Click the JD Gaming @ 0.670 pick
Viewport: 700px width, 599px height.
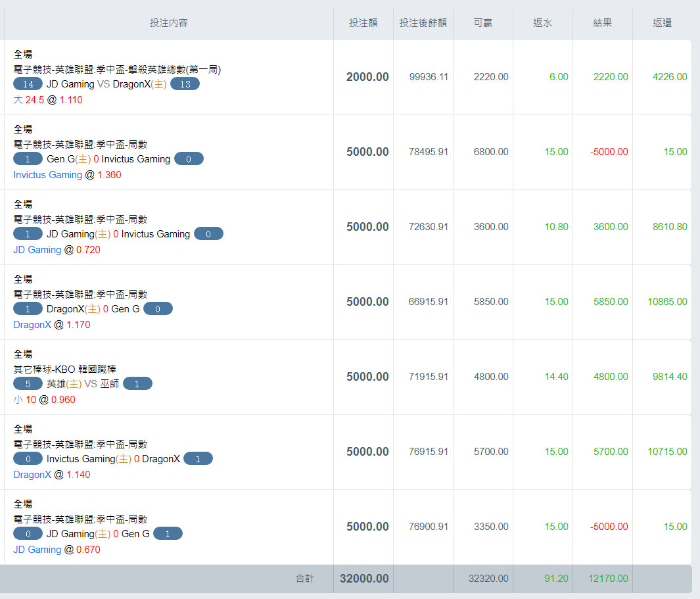(x=57, y=550)
